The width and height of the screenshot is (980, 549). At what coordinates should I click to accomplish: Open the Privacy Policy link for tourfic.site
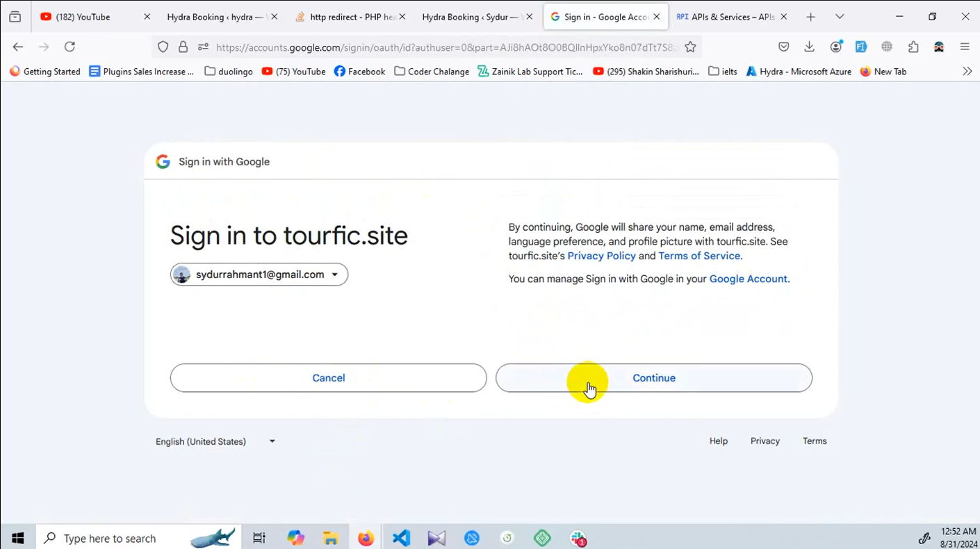pos(601,256)
